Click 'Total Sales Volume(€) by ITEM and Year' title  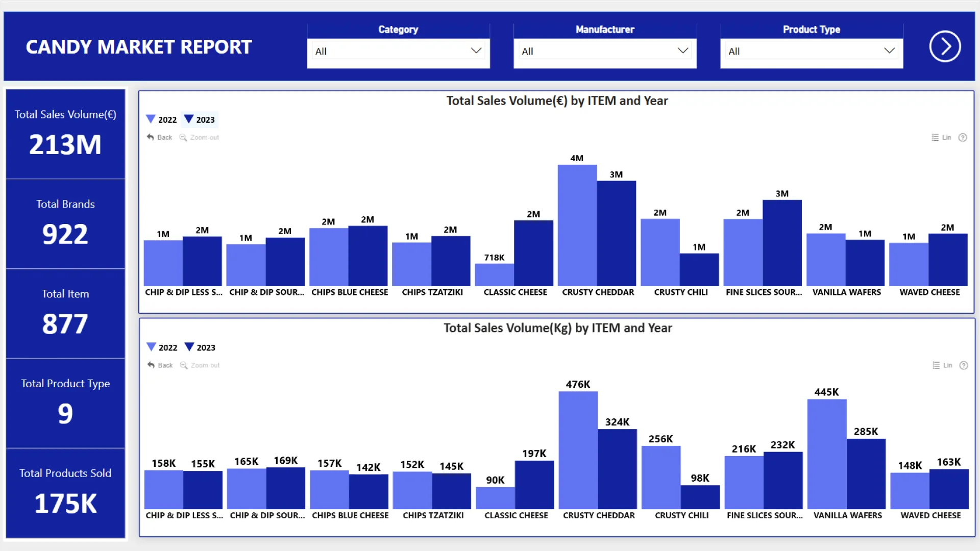point(557,101)
